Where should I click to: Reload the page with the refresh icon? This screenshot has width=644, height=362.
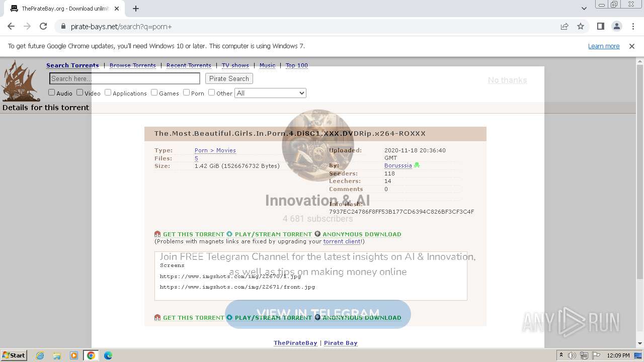coord(43,27)
